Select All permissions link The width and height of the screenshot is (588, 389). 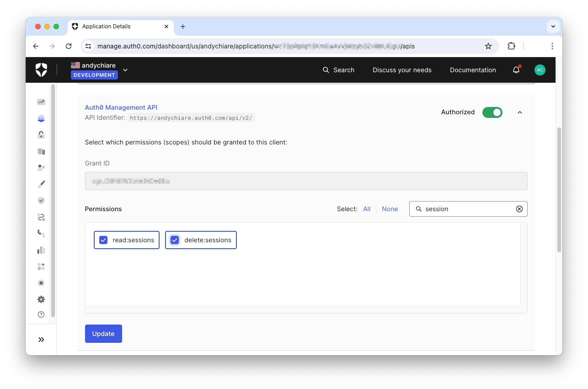click(x=367, y=209)
